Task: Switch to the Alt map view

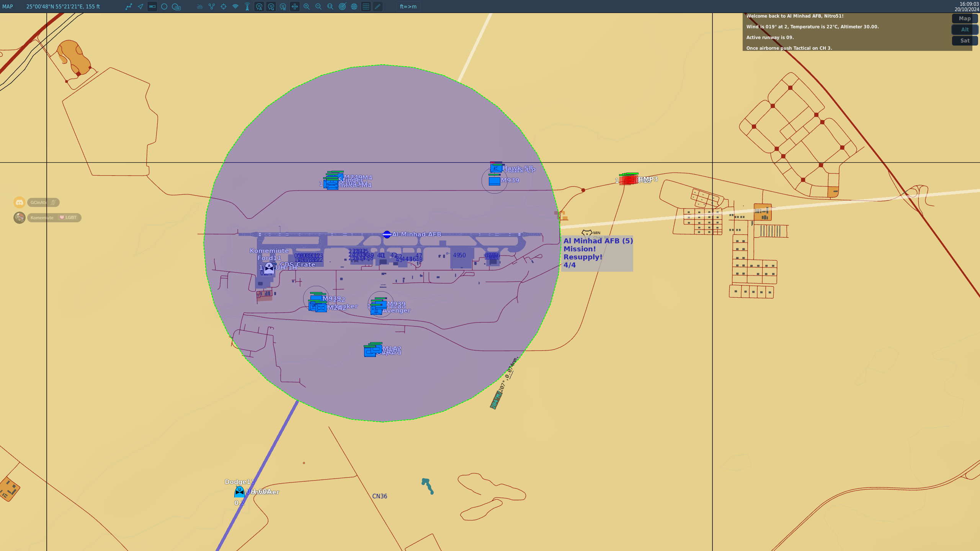Action: (x=964, y=29)
